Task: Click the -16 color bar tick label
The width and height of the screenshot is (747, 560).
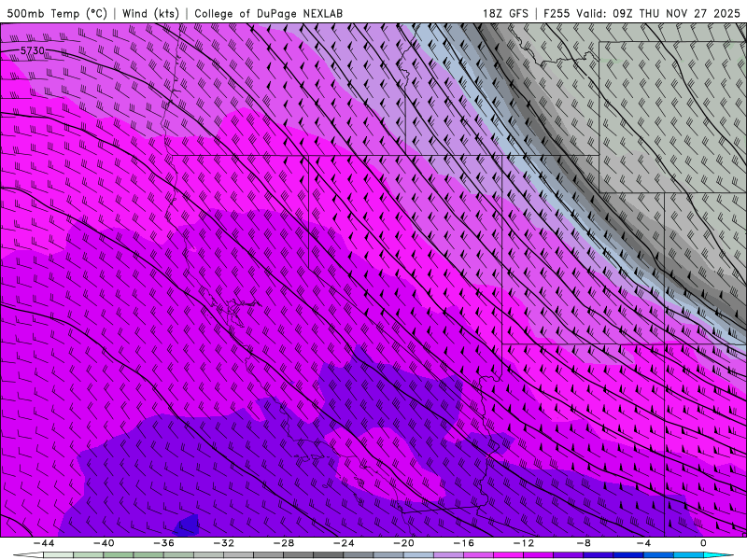Action: pyautogui.click(x=463, y=543)
